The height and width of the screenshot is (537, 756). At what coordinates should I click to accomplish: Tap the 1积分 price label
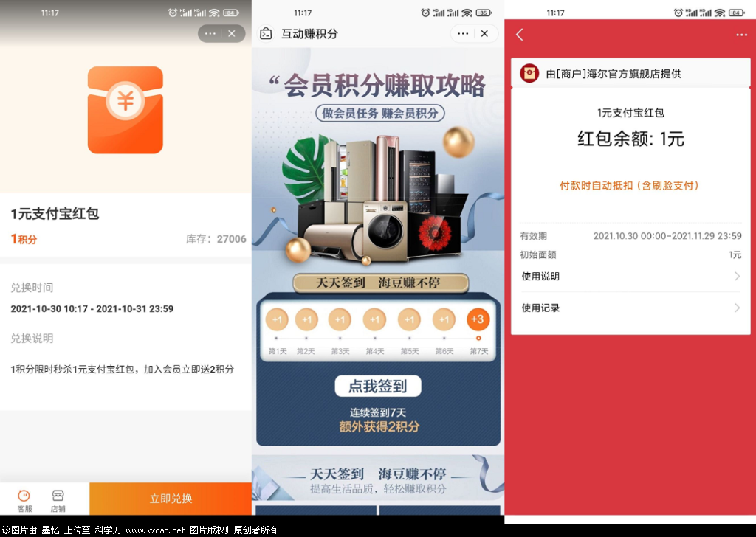click(24, 239)
